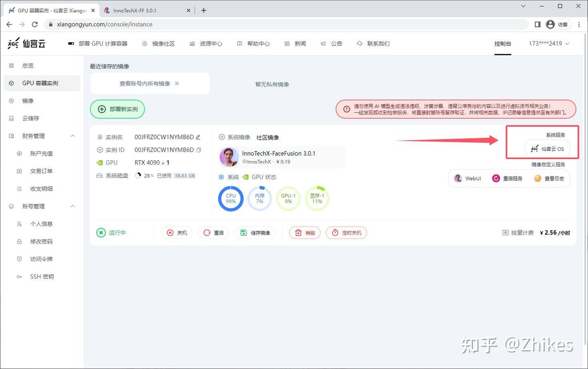
Task: Click the 部署新实例 button
Action: (118, 109)
